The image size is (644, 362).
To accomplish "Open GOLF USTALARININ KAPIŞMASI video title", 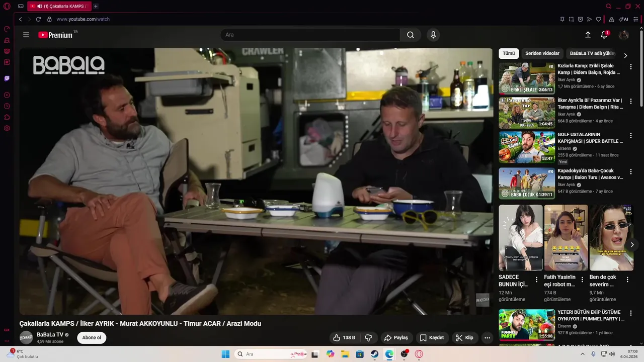I will pos(590,138).
